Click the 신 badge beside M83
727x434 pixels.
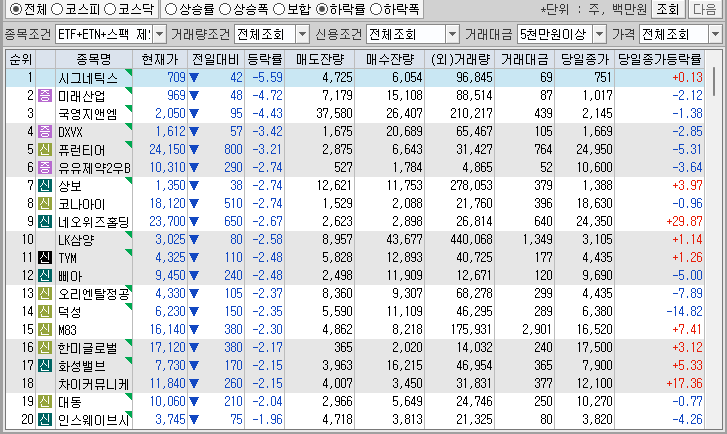[45, 330]
